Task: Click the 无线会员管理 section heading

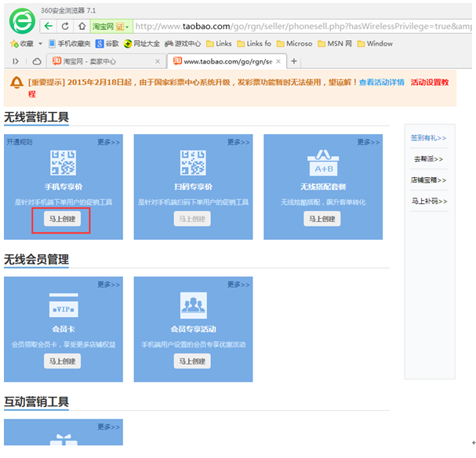Action: (x=36, y=260)
